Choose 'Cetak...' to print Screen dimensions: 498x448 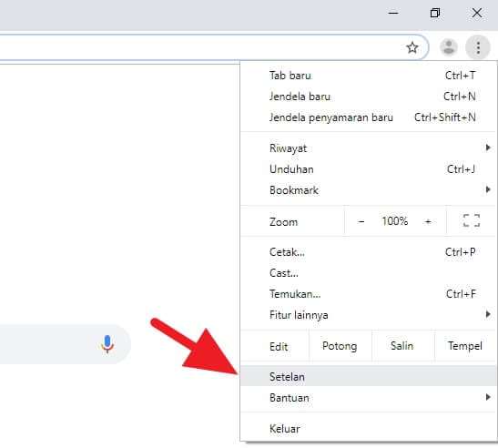(369, 252)
